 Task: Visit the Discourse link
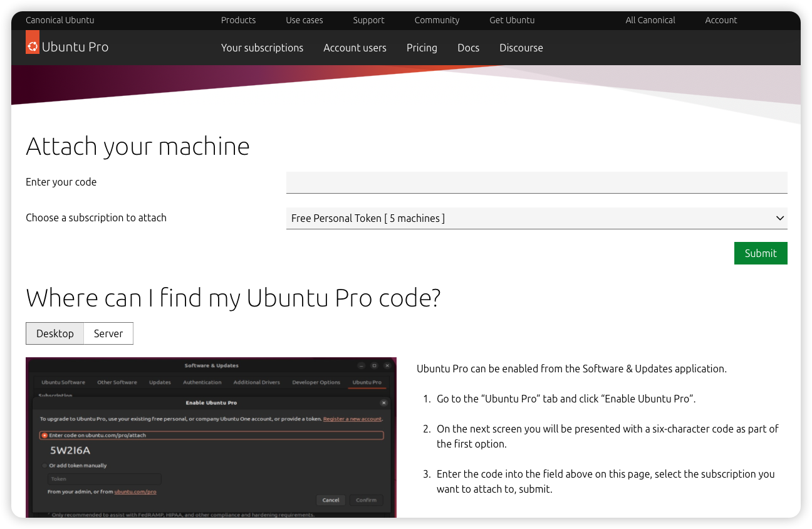pos(521,48)
